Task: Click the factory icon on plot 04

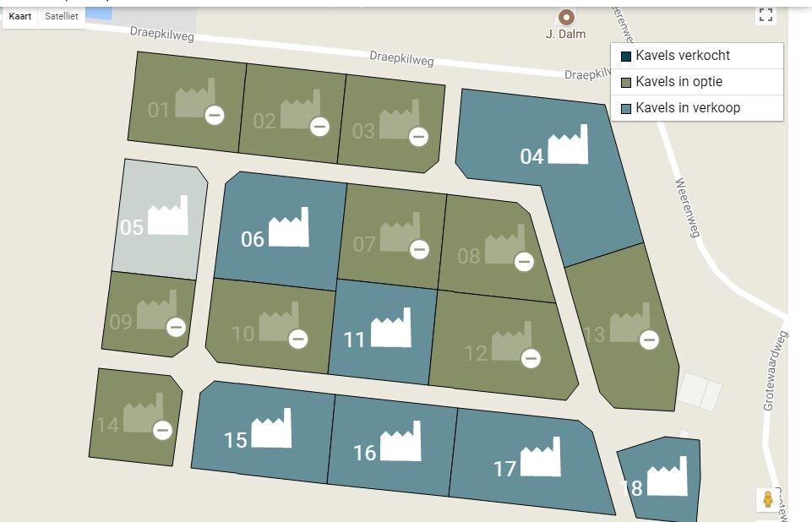Action: (568, 144)
